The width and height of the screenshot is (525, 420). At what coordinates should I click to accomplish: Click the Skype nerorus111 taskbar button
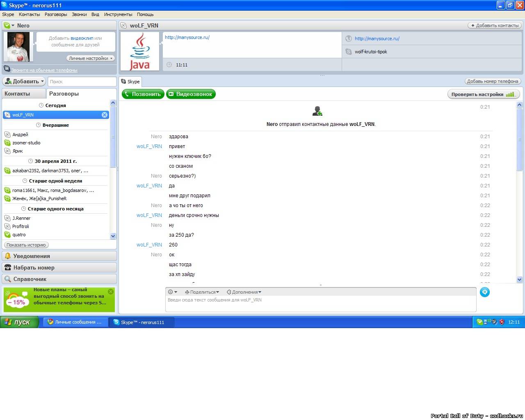pos(142,322)
